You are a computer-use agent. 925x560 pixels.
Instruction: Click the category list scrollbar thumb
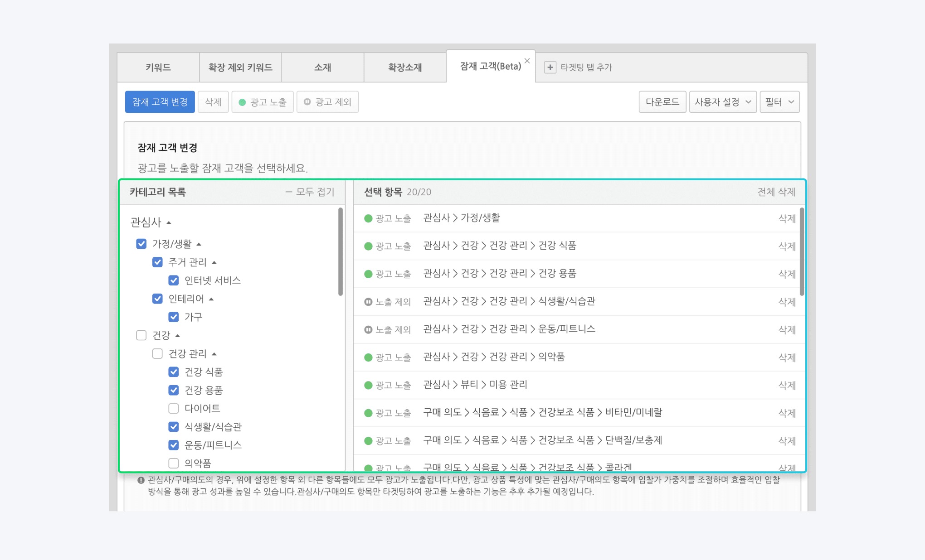pyautogui.click(x=341, y=251)
